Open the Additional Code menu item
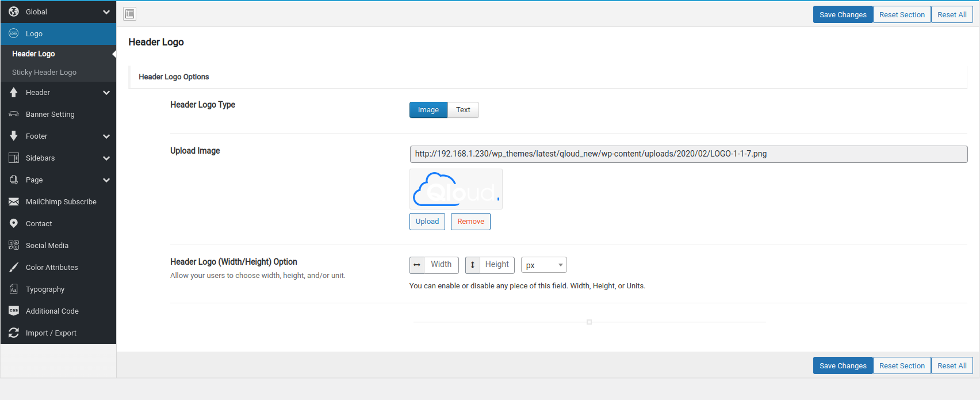980x400 pixels. click(58, 311)
